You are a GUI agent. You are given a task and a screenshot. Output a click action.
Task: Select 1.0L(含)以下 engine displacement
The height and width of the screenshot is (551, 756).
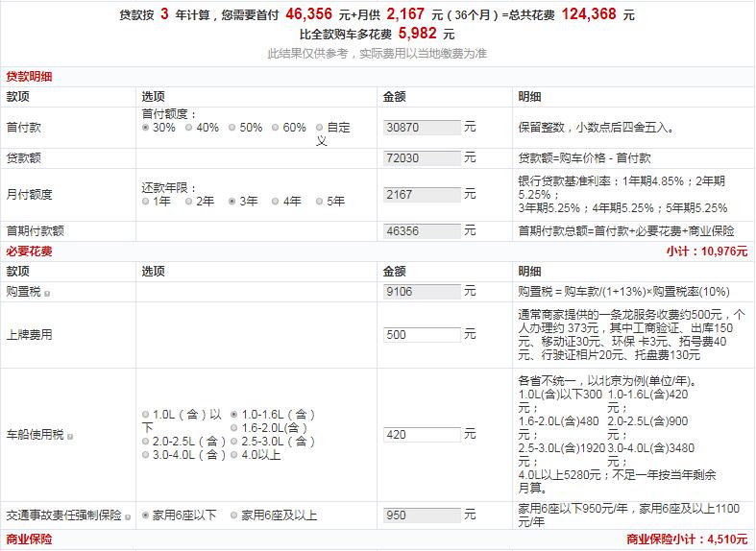pyautogui.click(x=146, y=415)
